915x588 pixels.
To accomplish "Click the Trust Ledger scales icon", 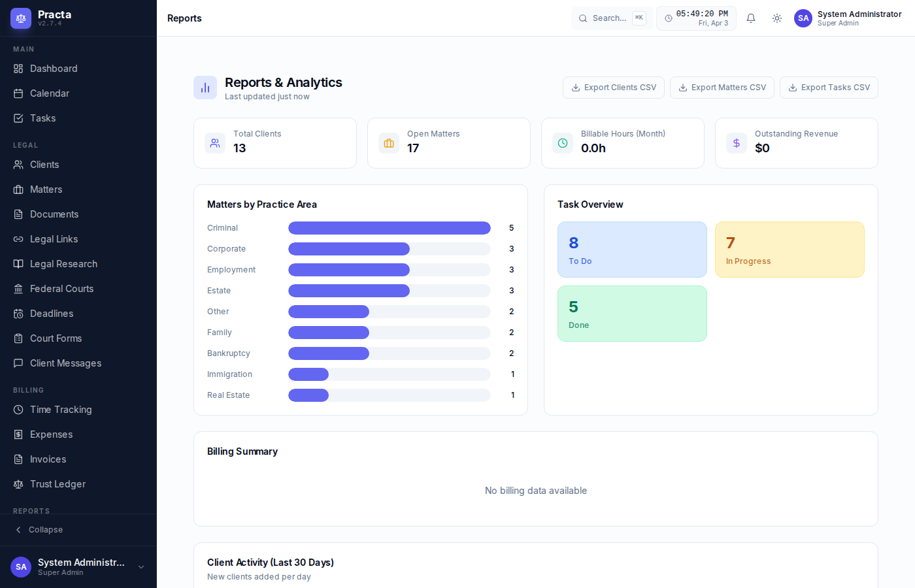I will tap(18, 484).
